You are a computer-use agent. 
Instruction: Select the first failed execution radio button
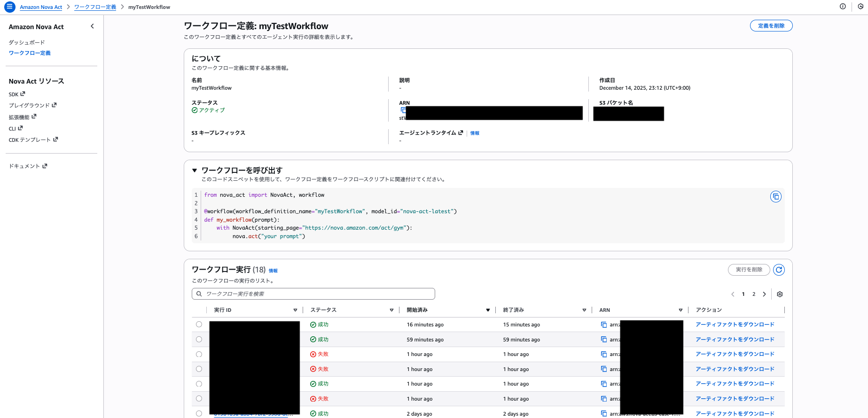199,354
